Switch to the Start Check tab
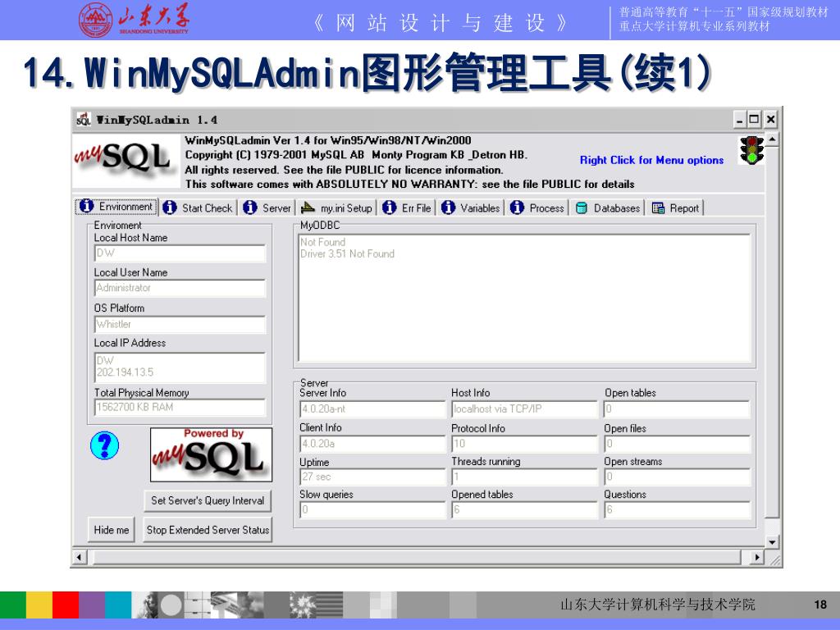Screen dimensions: 840x630 pyautogui.click(x=198, y=208)
